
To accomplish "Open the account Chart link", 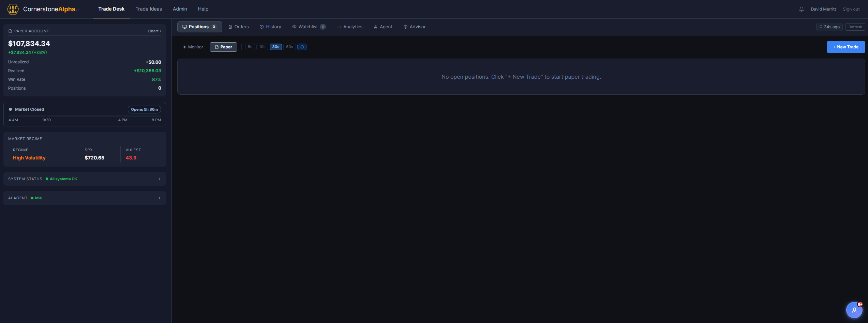I will 154,31.
